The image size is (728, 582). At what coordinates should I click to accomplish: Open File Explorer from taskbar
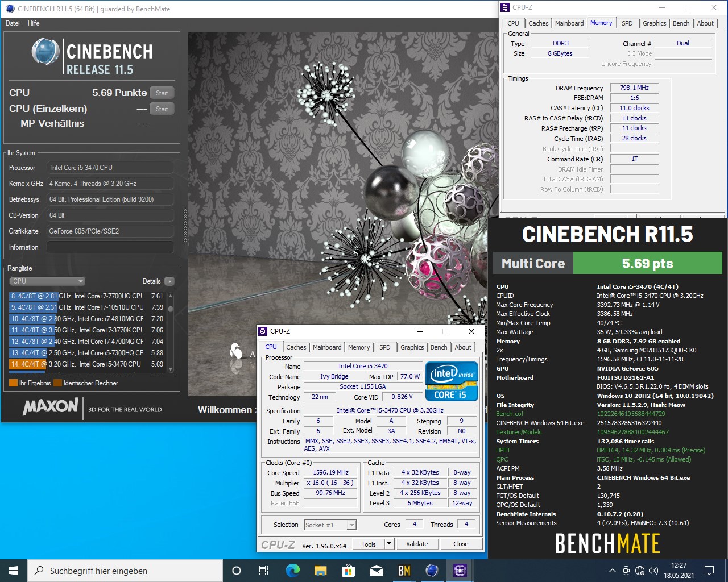320,571
